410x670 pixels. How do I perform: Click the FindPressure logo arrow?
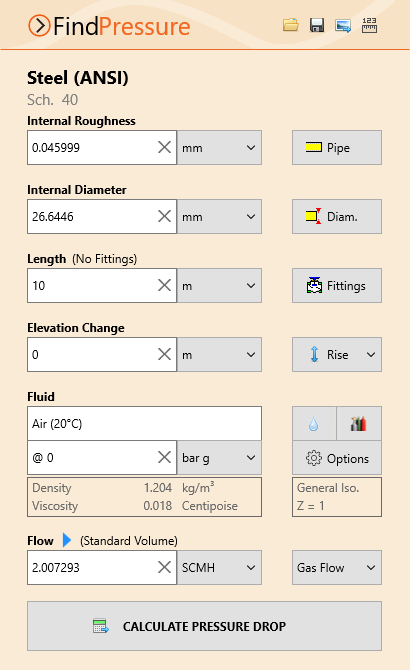(39, 26)
